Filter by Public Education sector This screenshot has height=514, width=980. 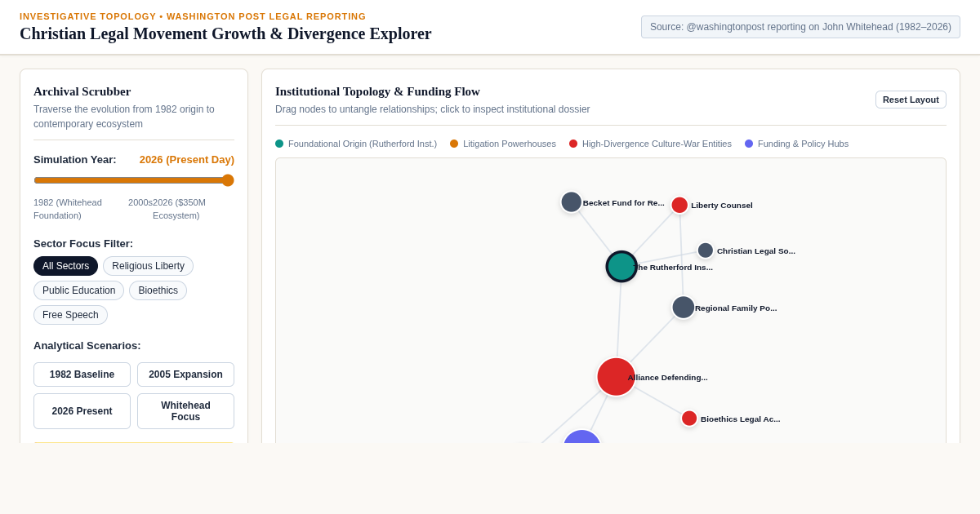pos(78,290)
